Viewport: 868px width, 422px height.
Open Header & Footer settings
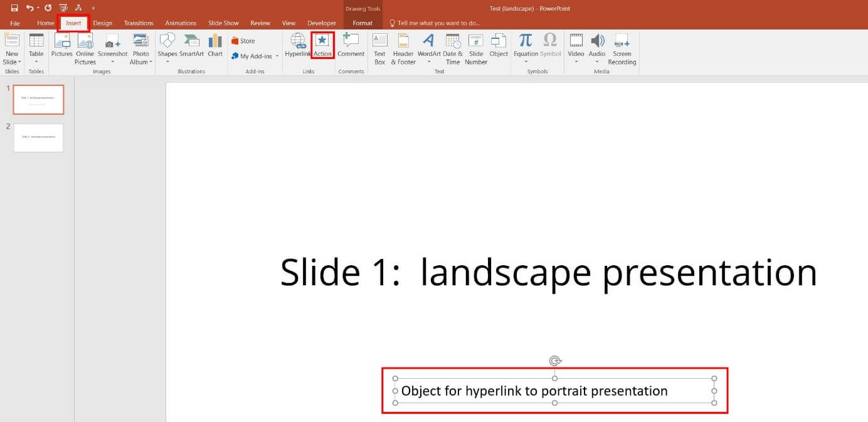tap(403, 49)
